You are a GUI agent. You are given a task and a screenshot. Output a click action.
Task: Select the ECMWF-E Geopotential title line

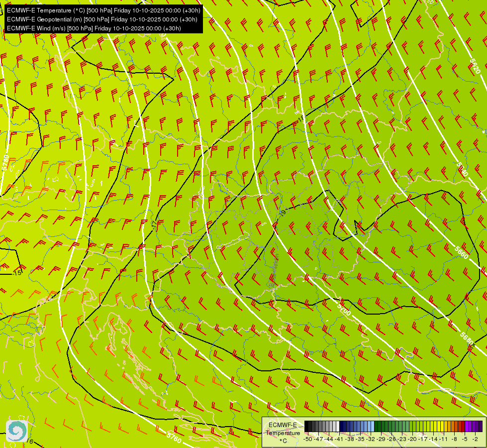102,19
